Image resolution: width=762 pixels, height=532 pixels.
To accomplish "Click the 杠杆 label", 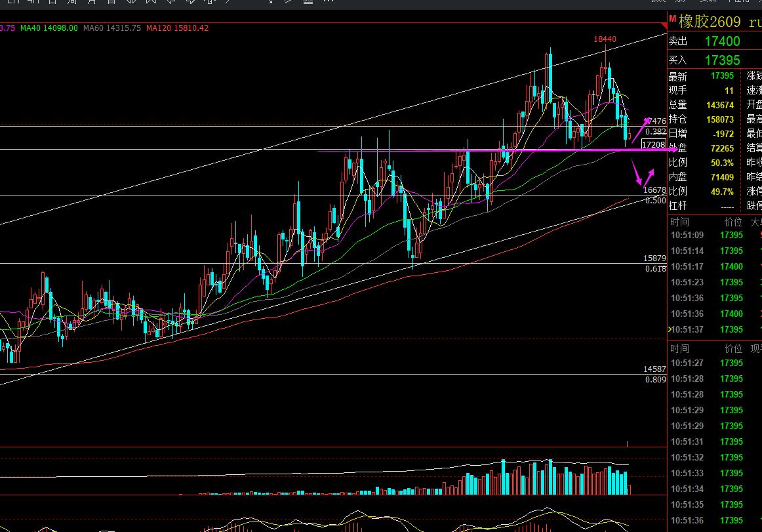I will (678, 206).
